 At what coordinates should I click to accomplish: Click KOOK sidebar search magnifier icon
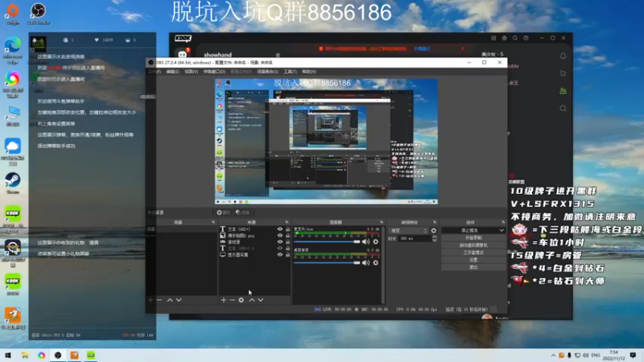coord(563,109)
